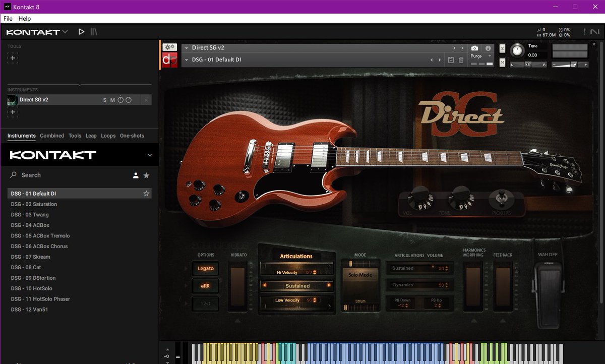Switch to the One-shots tab
The width and height of the screenshot is (605, 364).
(132, 136)
